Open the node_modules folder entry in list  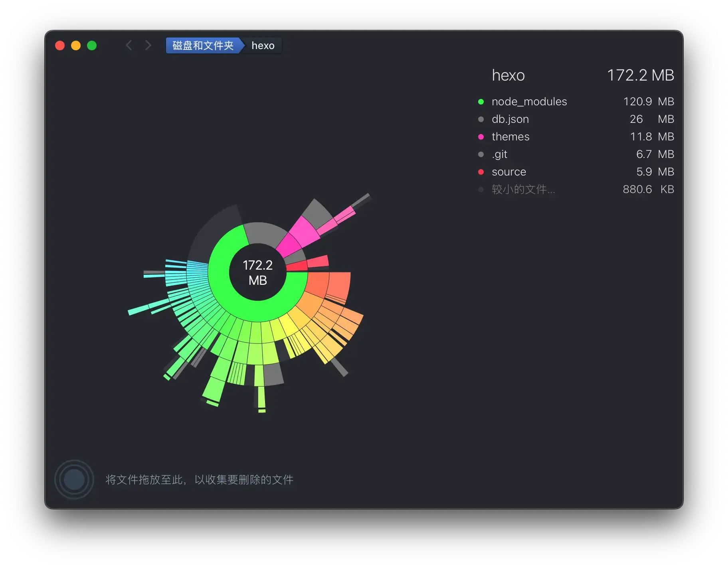[x=529, y=102]
